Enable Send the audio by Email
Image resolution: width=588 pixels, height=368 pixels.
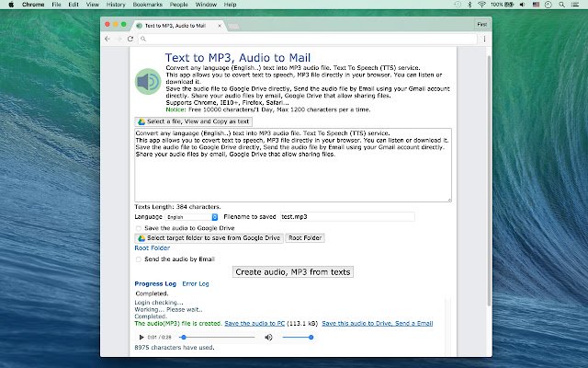point(139,259)
